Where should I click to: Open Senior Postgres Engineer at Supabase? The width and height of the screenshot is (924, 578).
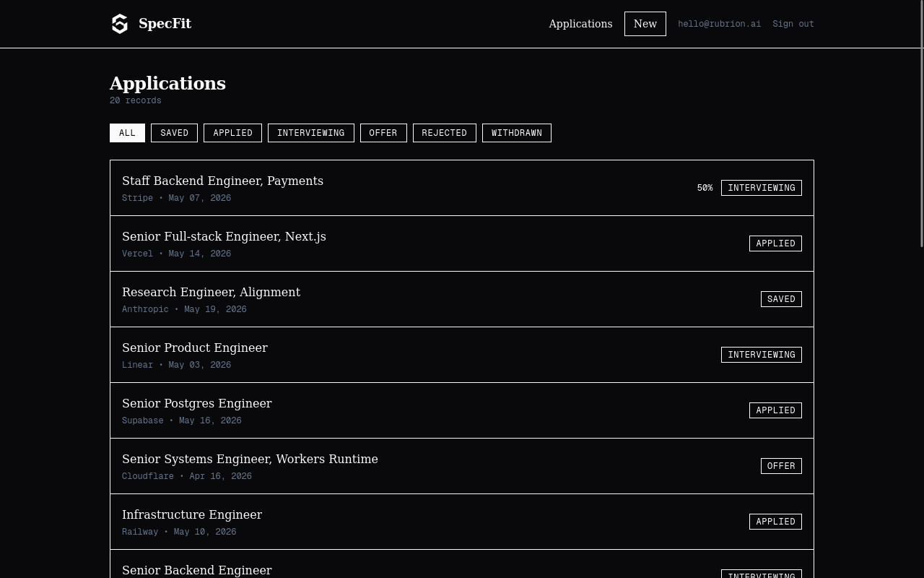tap(462, 410)
